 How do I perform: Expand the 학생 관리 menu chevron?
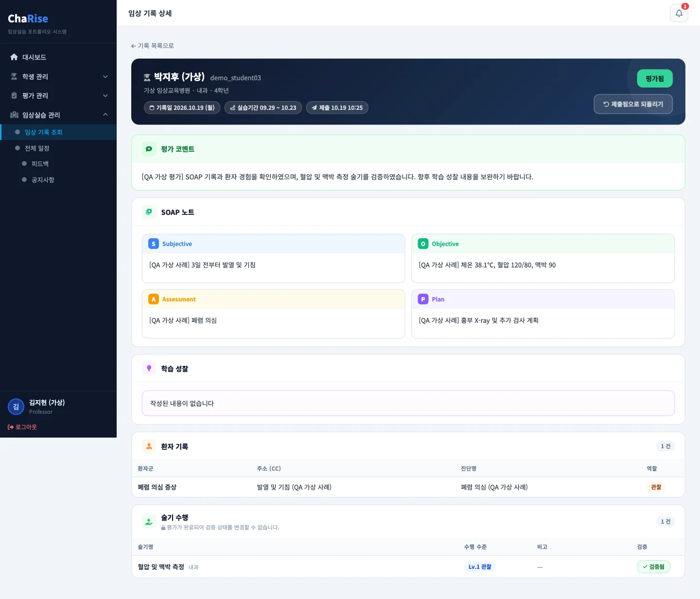[x=105, y=76]
